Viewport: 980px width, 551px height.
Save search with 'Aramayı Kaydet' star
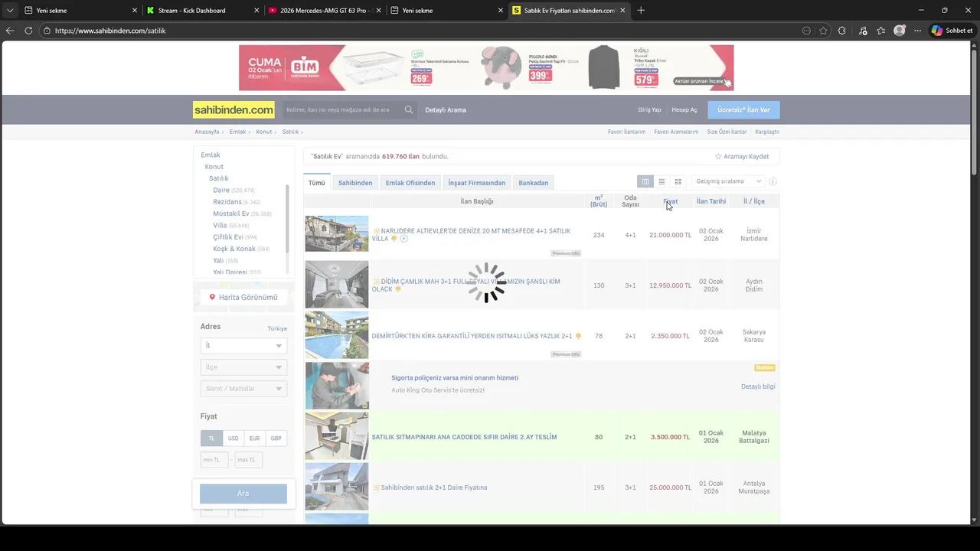point(742,156)
